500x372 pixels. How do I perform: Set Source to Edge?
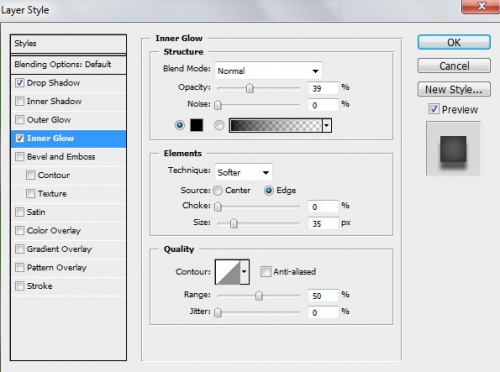(x=269, y=190)
